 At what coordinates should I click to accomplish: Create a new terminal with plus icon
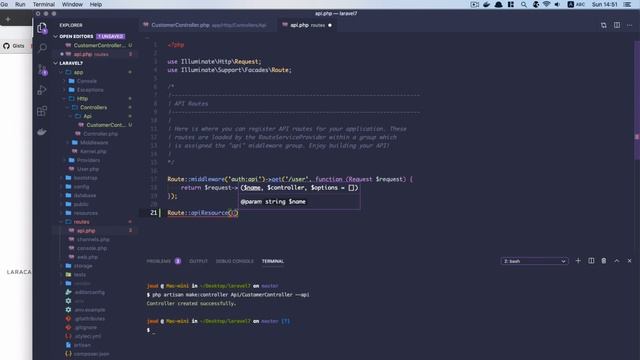click(x=578, y=261)
